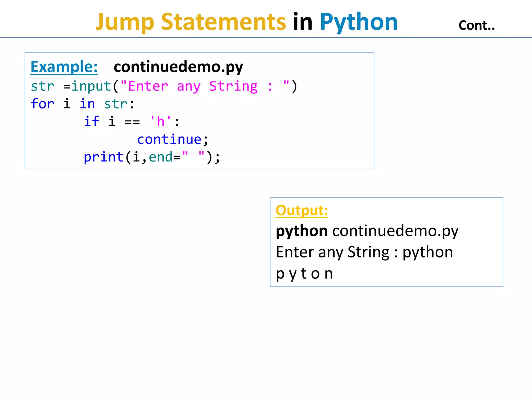
Task: Click the "for" keyword in the loop line
Action: (42, 104)
